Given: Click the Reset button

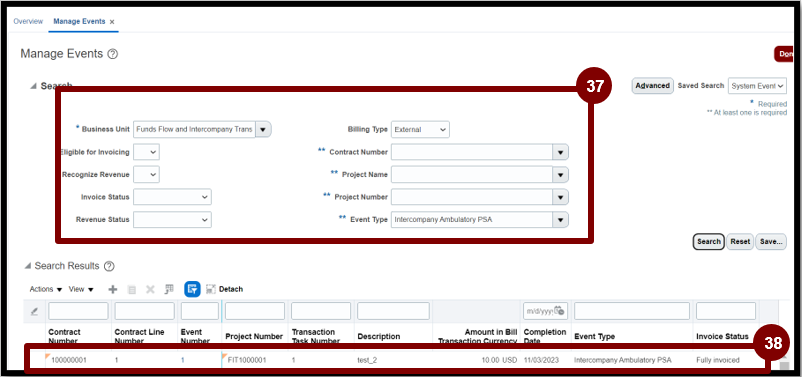Looking at the screenshot, I should 740,241.
